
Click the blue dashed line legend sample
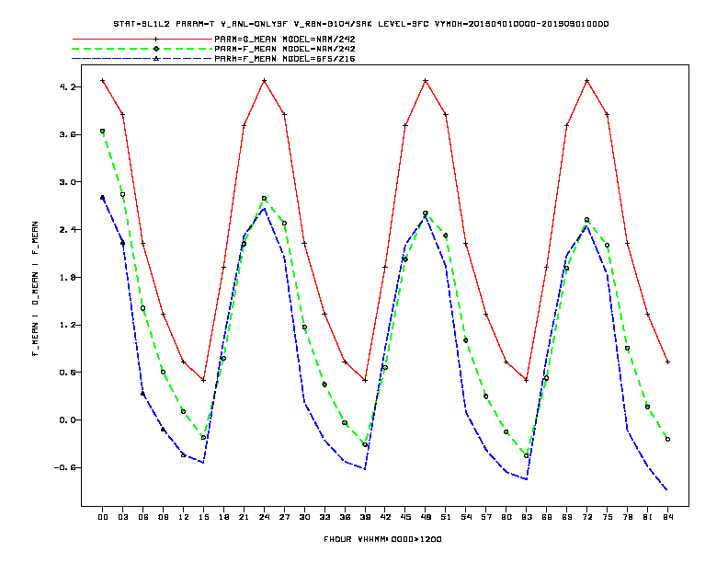tap(142, 59)
